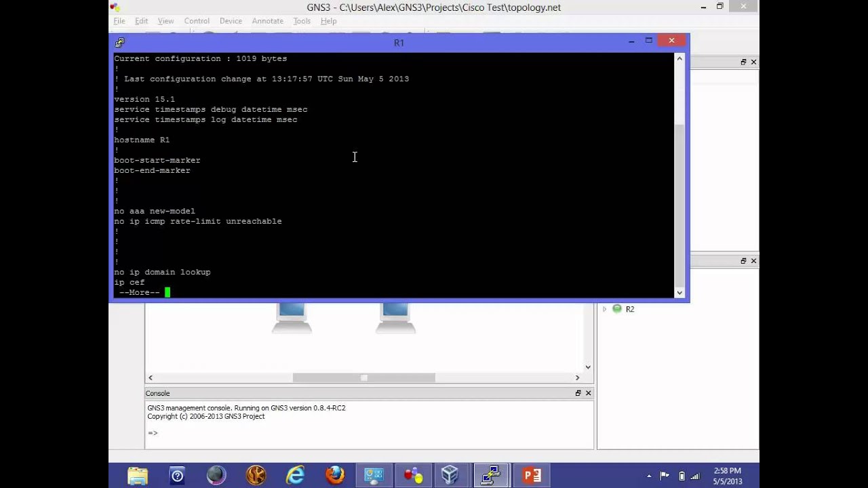The height and width of the screenshot is (488, 868).
Task: Minimize the R1 terminal window
Action: pyautogui.click(x=631, y=41)
